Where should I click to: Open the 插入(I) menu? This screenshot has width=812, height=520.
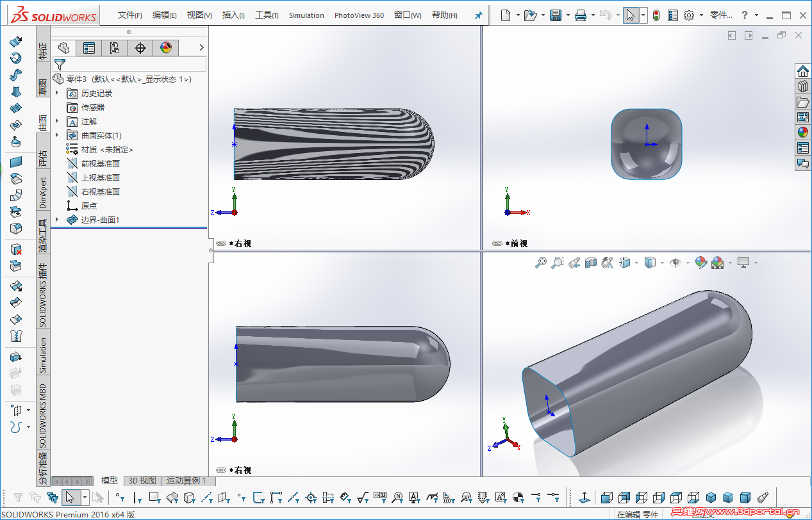(233, 15)
